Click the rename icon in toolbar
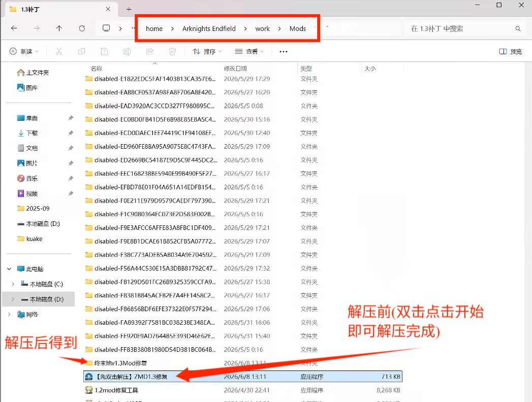The height and width of the screenshot is (402, 532). tap(127, 52)
